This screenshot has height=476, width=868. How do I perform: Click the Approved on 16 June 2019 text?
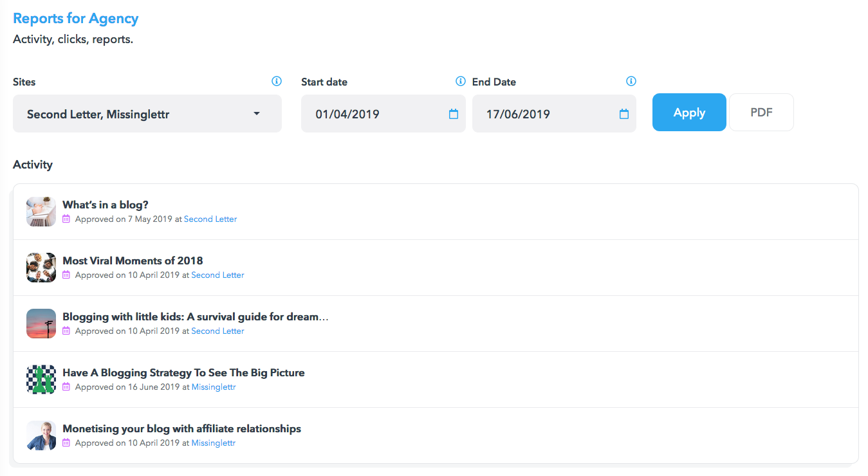127,387
